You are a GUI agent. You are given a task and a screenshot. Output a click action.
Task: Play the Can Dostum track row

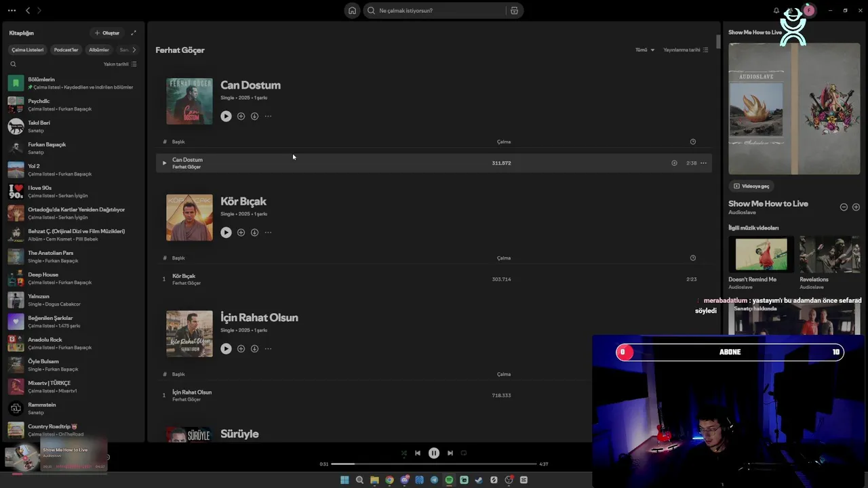point(164,163)
